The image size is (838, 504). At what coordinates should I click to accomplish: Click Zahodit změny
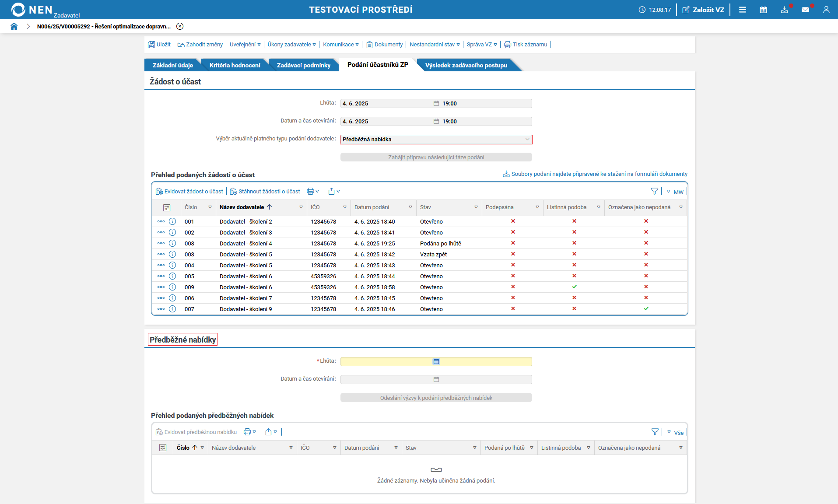(x=200, y=45)
